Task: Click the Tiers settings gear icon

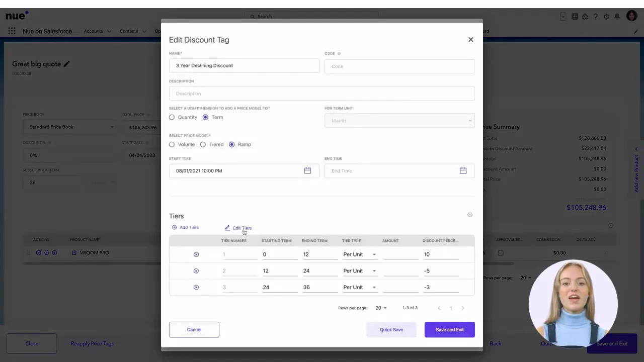Action: point(469,215)
